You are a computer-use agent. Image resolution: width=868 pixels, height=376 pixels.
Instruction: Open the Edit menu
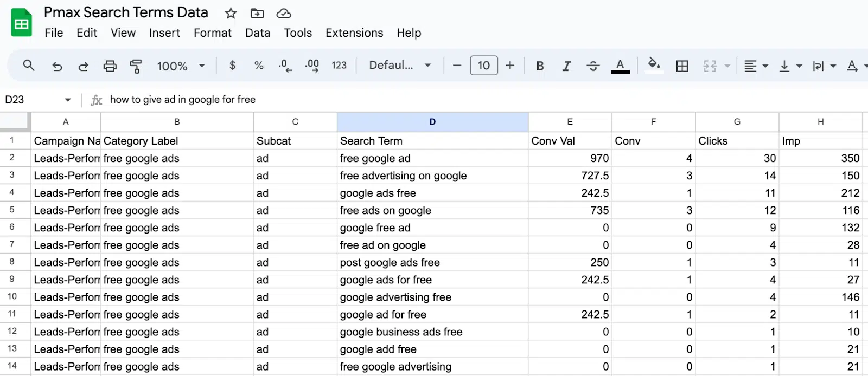pos(87,33)
